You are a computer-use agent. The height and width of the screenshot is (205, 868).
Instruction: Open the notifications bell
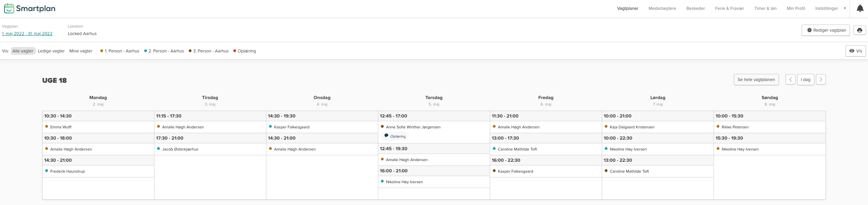click(860, 9)
